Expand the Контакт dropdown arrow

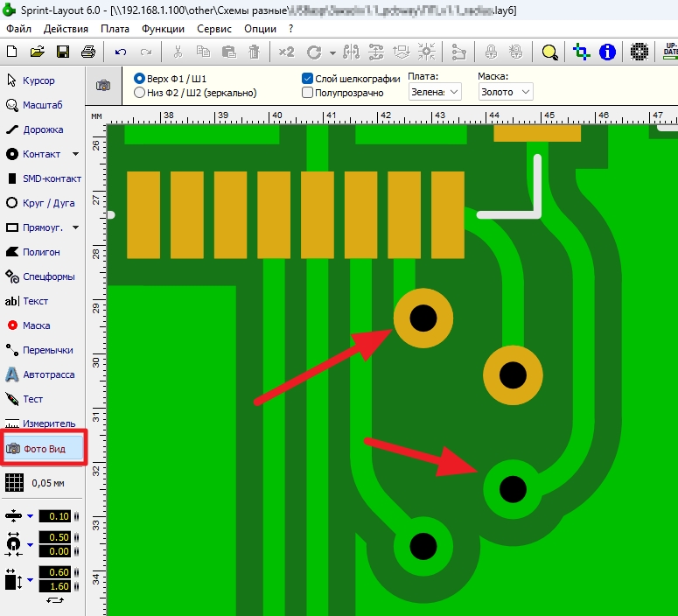coord(75,154)
